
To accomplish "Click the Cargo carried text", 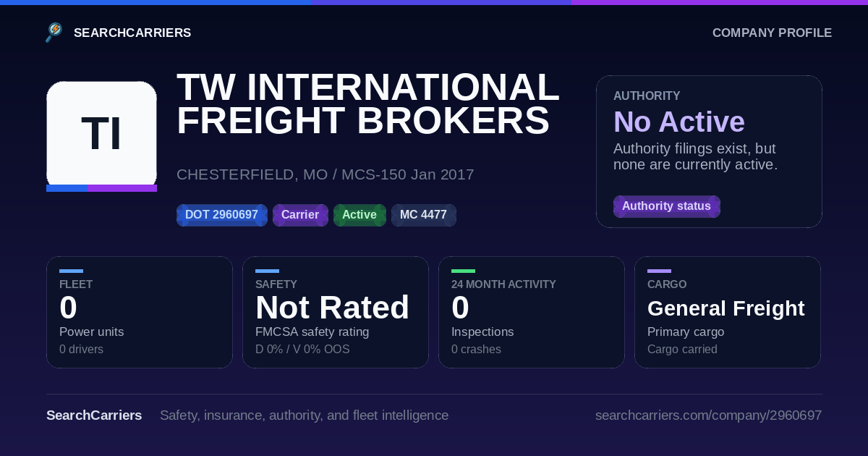I will coord(682,350).
